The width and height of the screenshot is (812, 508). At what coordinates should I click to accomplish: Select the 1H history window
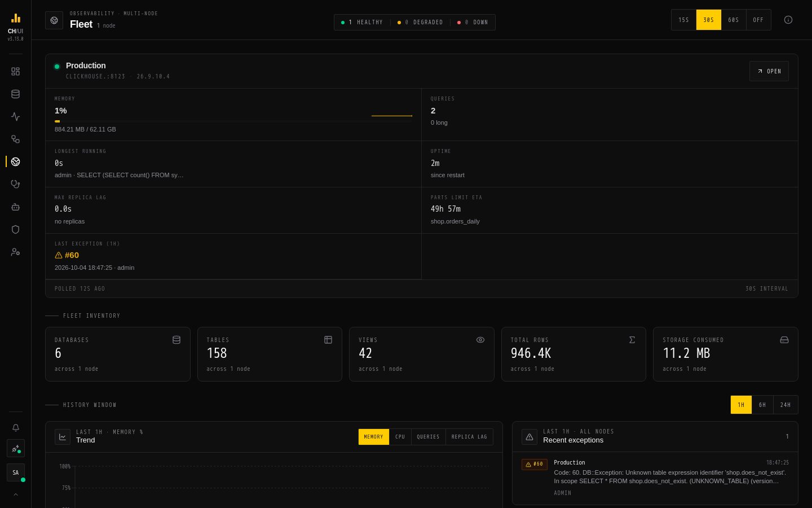click(x=741, y=405)
